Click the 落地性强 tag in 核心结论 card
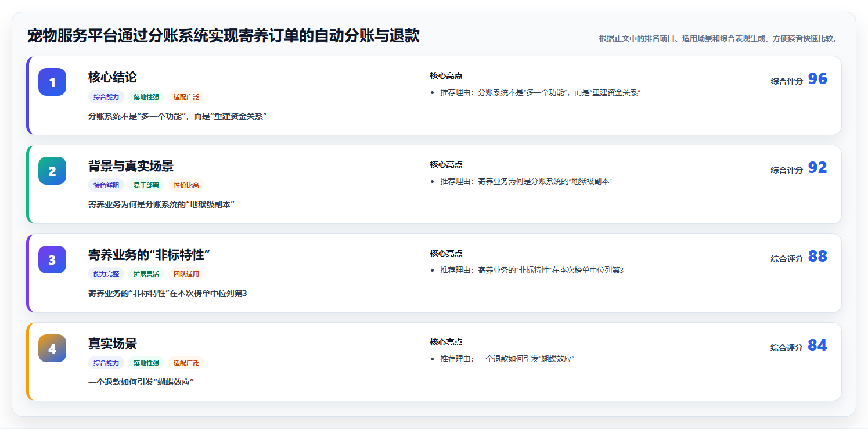The height and width of the screenshot is (429, 868). coord(146,97)
